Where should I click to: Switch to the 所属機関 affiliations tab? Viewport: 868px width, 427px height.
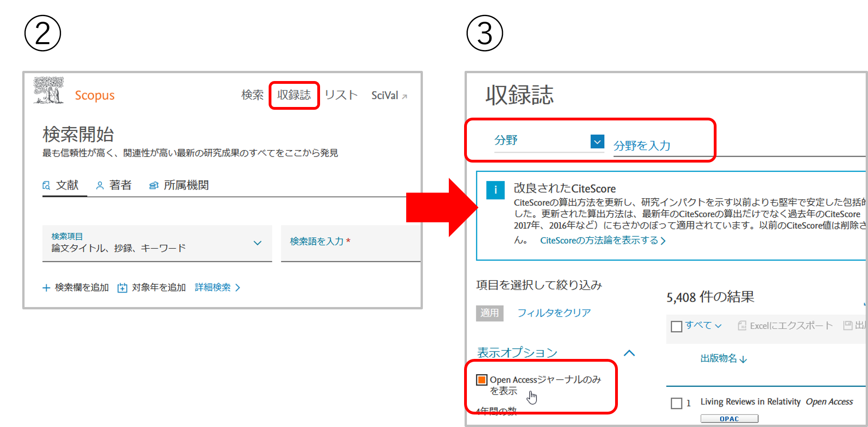coord(179,185)
